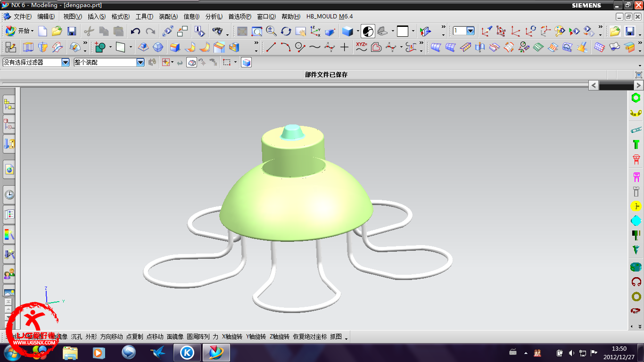Click the 点复制 button in bottom toolbar

click(134, 337)
